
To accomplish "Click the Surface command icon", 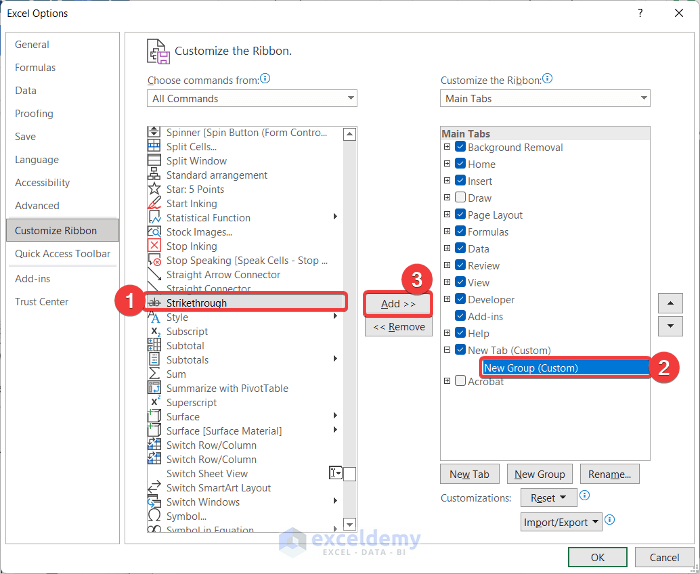I will 154,416.
